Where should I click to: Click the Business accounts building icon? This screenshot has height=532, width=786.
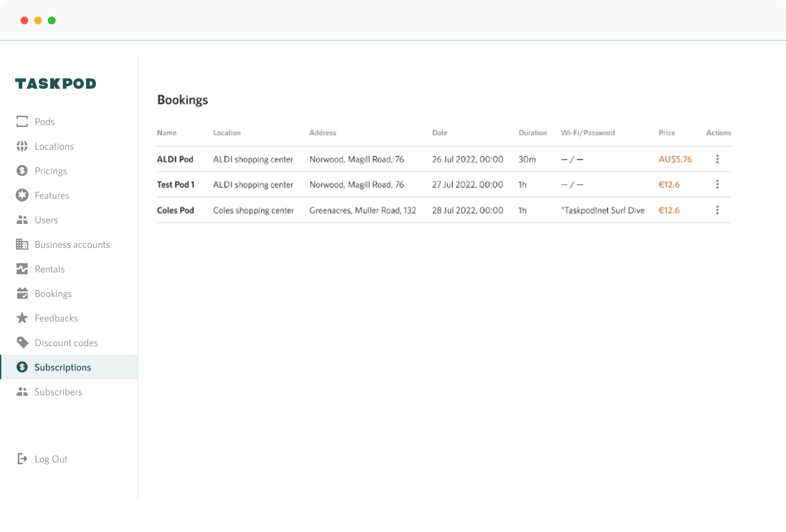[22, 244]
